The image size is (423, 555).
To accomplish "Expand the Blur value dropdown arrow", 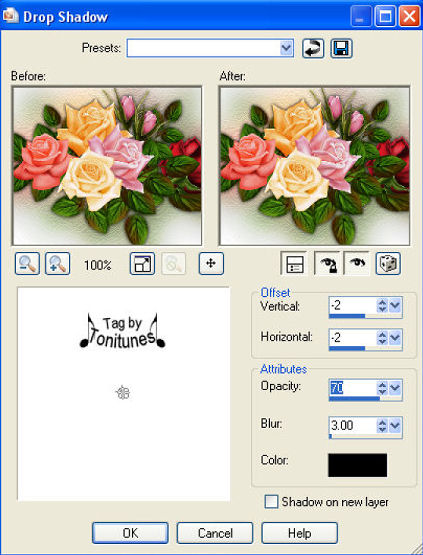I will tap(395, 425).
